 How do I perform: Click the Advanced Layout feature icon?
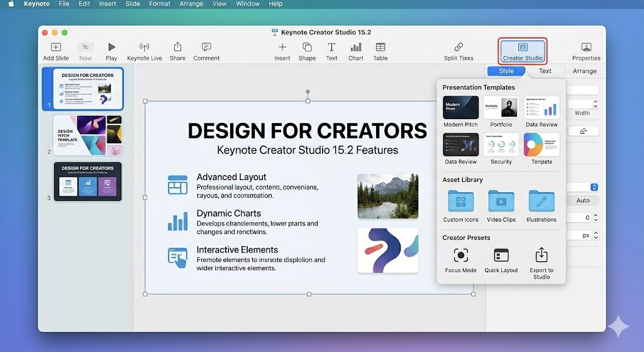coord(177,185)
